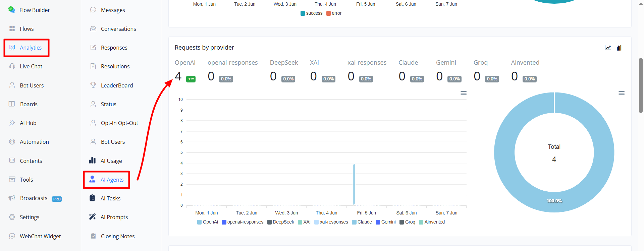Open the line chart hamburger menu

point(464,93)
